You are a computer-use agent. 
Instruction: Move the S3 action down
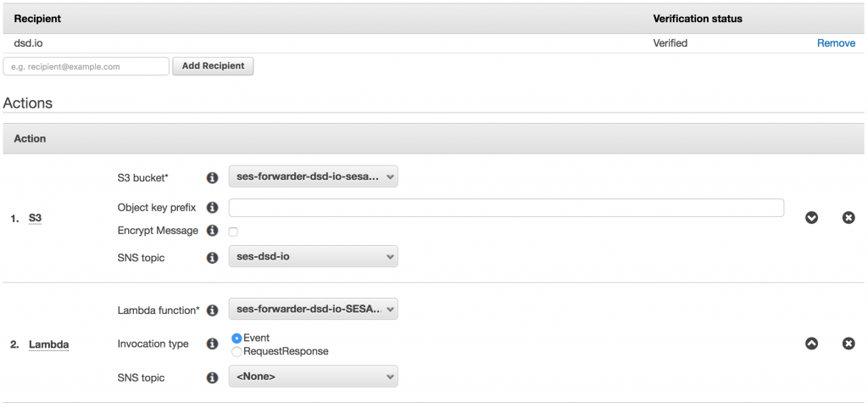(811, 218)
